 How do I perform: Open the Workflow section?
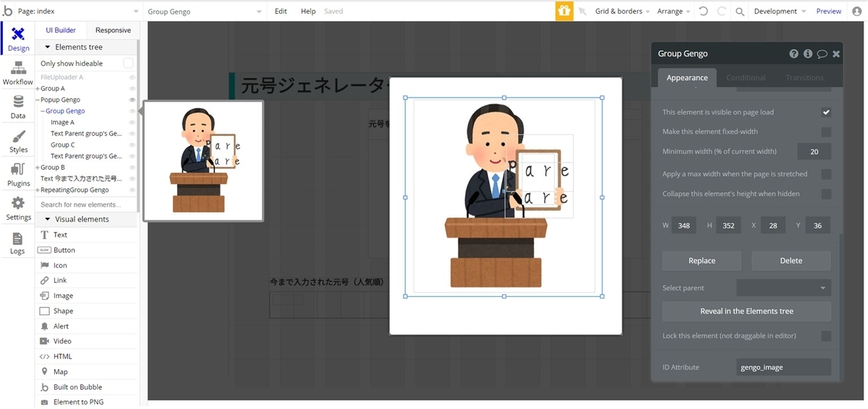[18, 74]
